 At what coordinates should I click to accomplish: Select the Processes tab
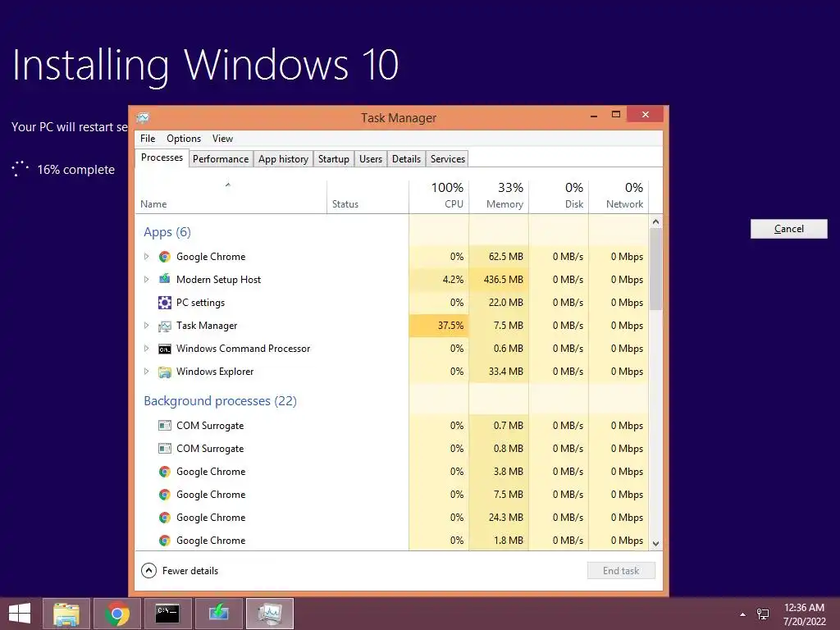click(x=162, y=157)
